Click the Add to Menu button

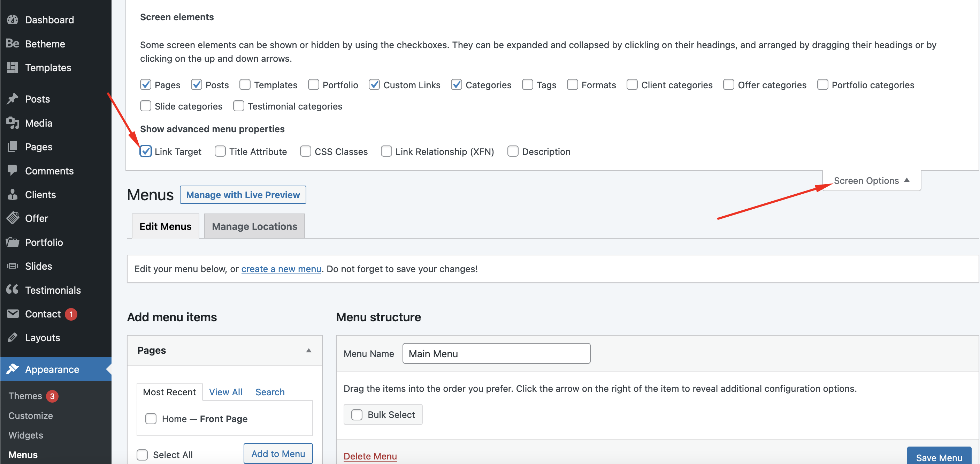pos(278,453)
